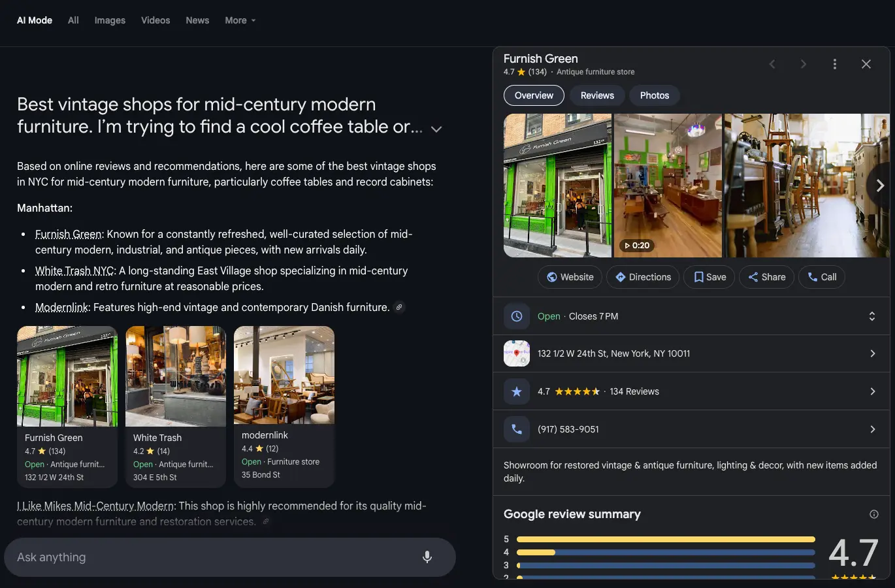Click the star icon beside 134 Reviews
Image resolution: width=895 pixels, height=588 pixels.
point(517,391)
